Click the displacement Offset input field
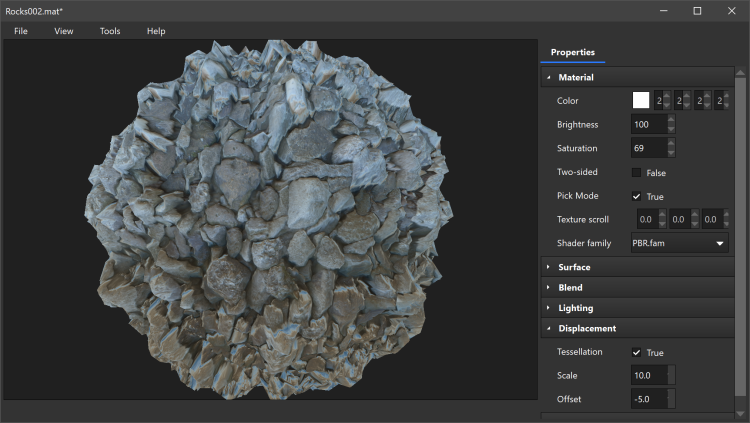The width and height of the screenshot is (750, 423). pyautogui.click(x=648, y=399)
